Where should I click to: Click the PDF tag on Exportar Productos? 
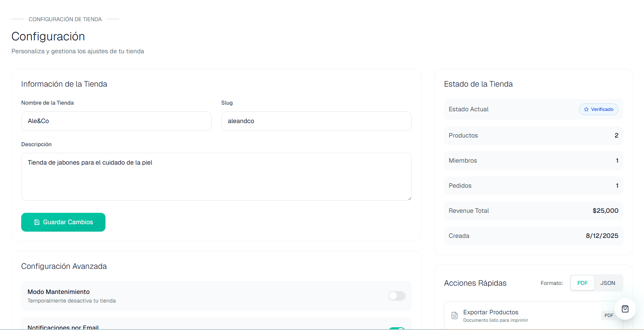[609, 315]
